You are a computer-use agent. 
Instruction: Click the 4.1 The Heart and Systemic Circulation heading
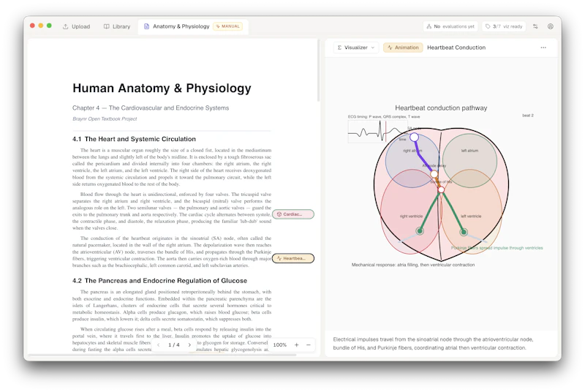134,139
